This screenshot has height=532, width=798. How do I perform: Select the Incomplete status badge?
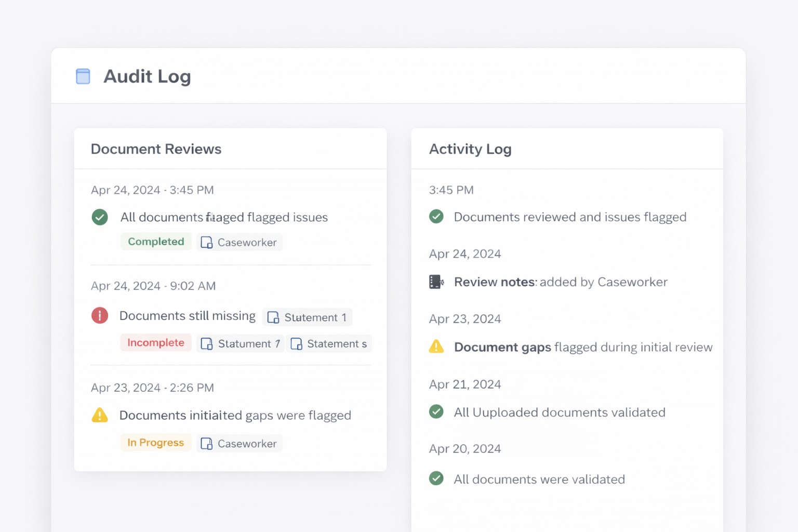point(156,342)
